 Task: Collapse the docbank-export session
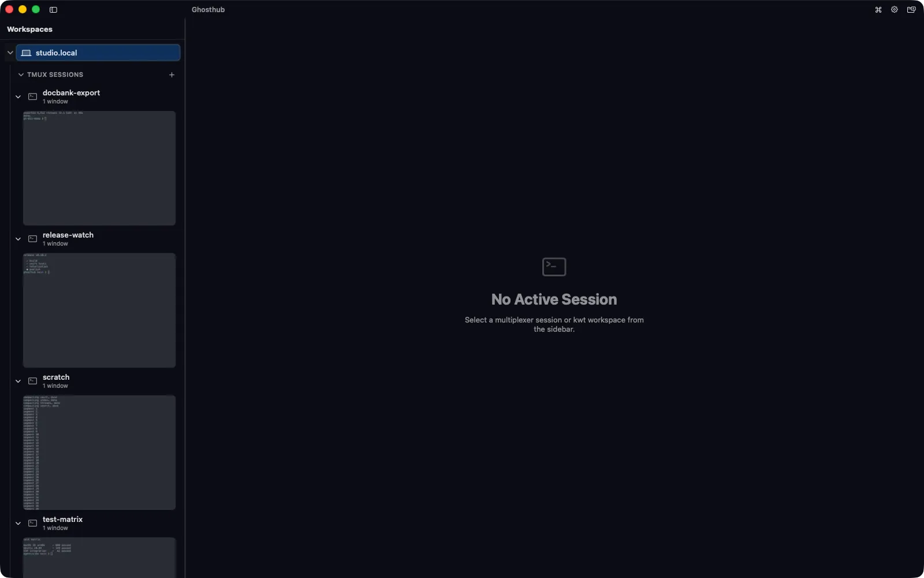18,97
